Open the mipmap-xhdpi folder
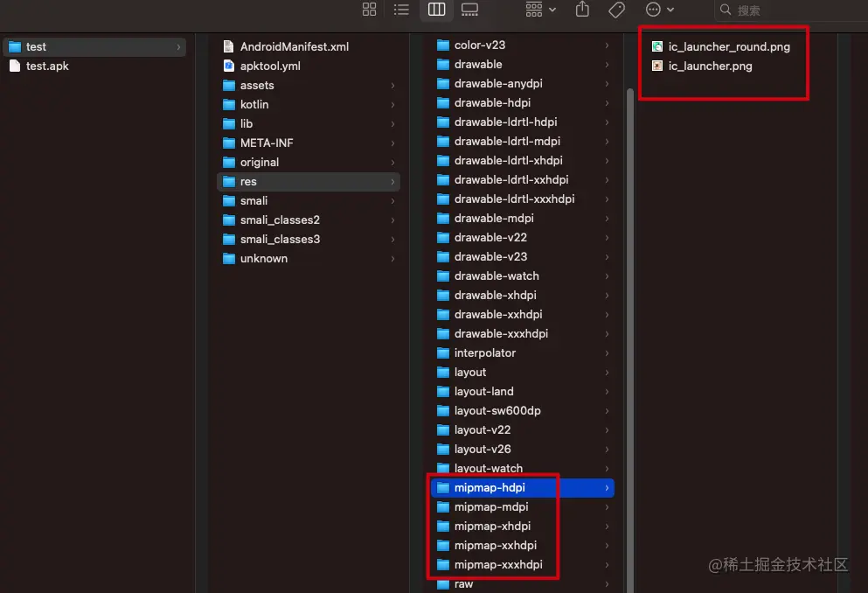 coord(523,526)
